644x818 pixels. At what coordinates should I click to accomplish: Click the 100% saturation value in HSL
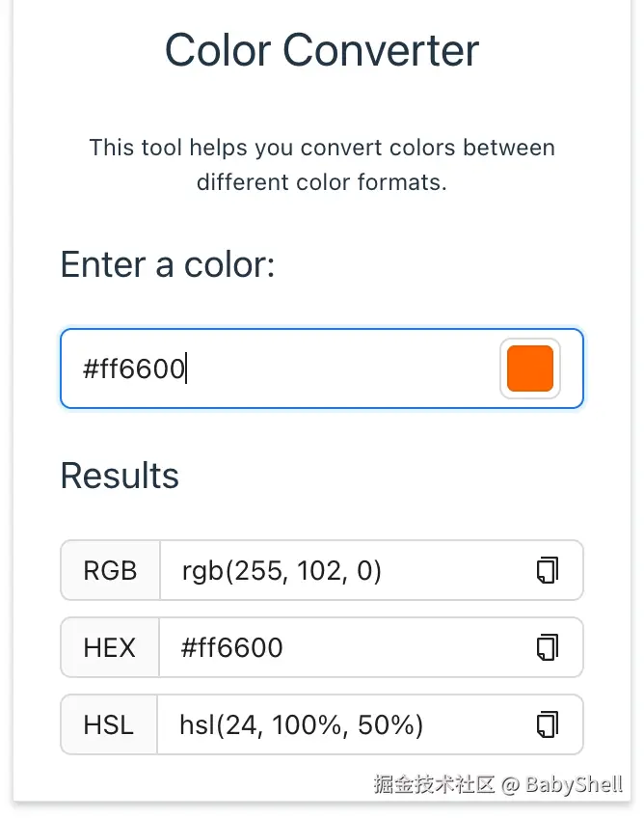point(301,724)
